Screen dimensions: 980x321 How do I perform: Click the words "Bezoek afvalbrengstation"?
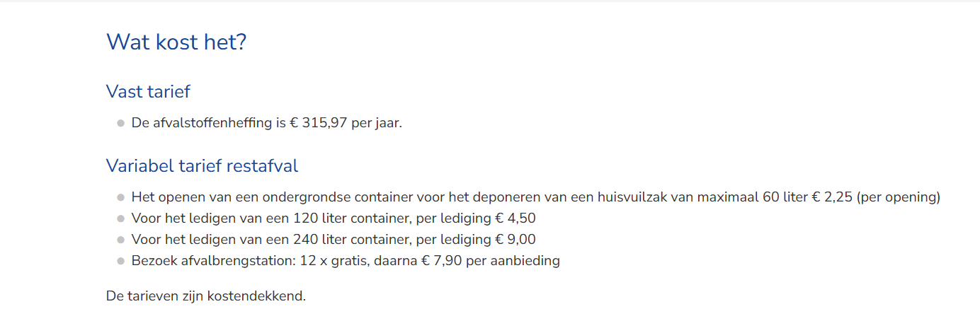coord(212,261)
